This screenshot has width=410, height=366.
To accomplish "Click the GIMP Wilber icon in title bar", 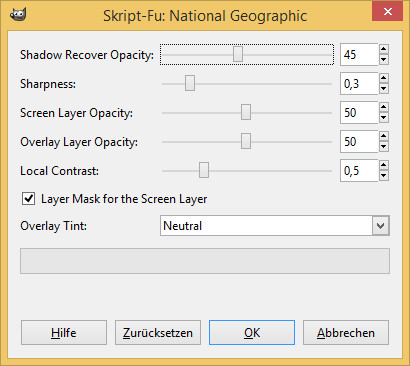I will (x=18, y=15).
